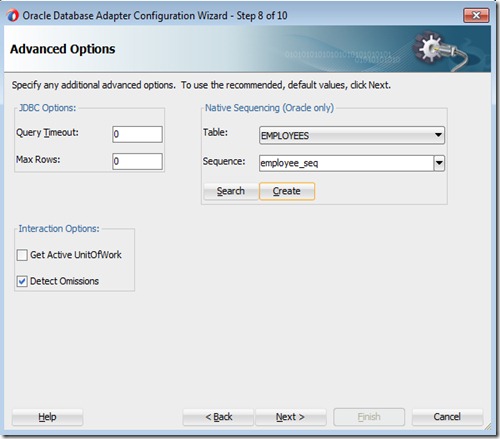500x439 pixels.
Task: Click the JDBC Options group heading
Action: (47, 108)
